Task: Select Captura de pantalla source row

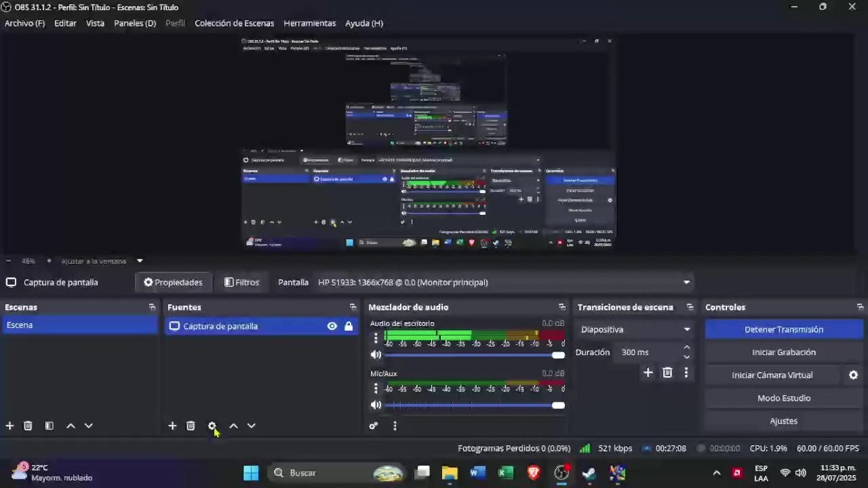Action: coord(262,326)
